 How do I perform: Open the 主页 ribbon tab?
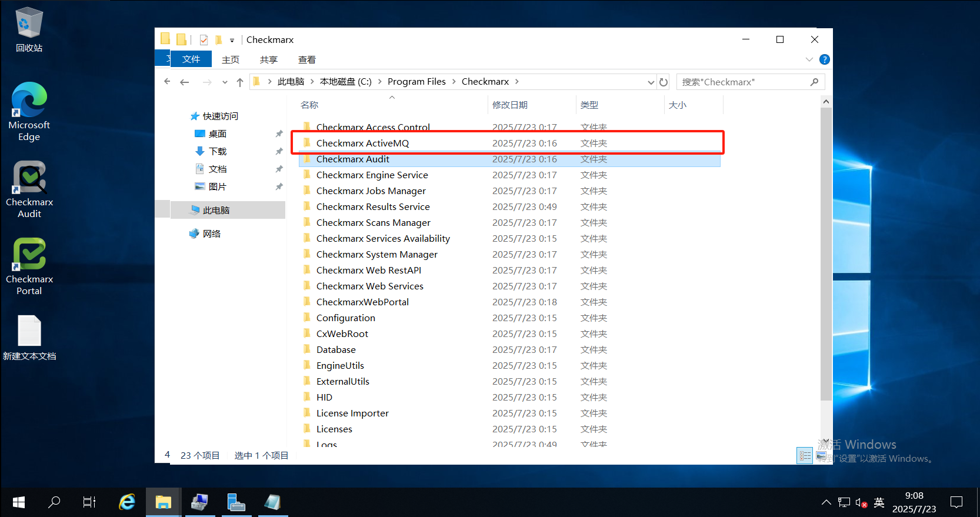point(231,60)
